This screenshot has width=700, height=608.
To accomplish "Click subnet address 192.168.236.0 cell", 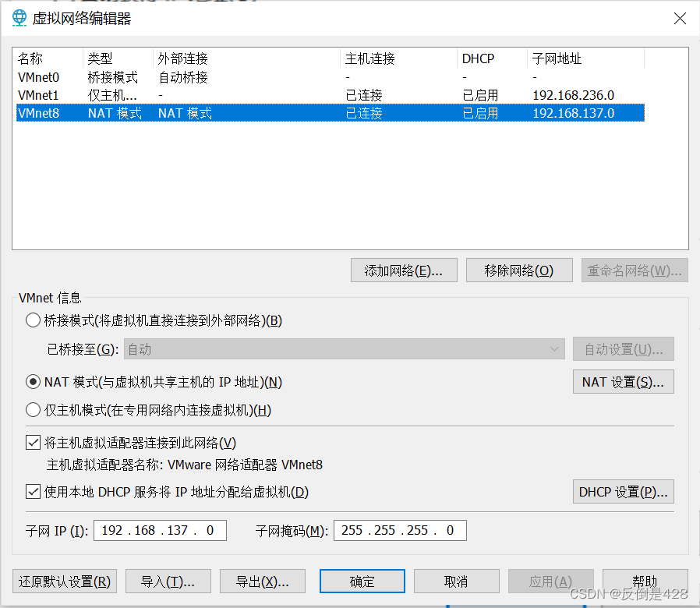I will click(573, 95).
